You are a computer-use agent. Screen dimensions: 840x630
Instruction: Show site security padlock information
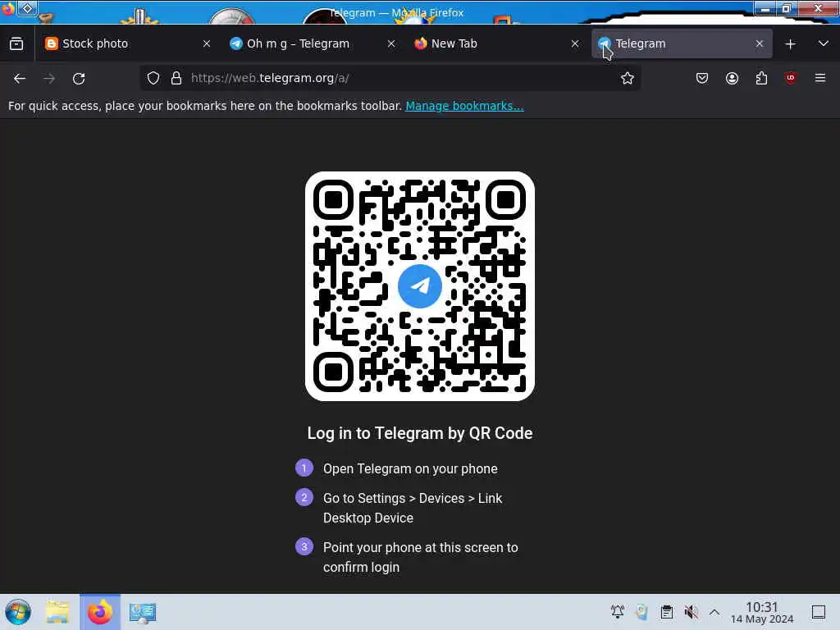pos(176,78)
